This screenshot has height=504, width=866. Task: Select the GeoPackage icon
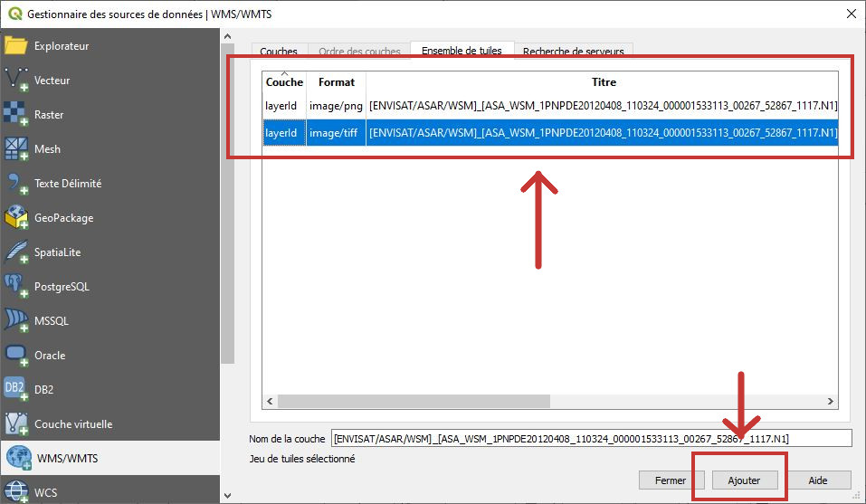pos(16,217)
